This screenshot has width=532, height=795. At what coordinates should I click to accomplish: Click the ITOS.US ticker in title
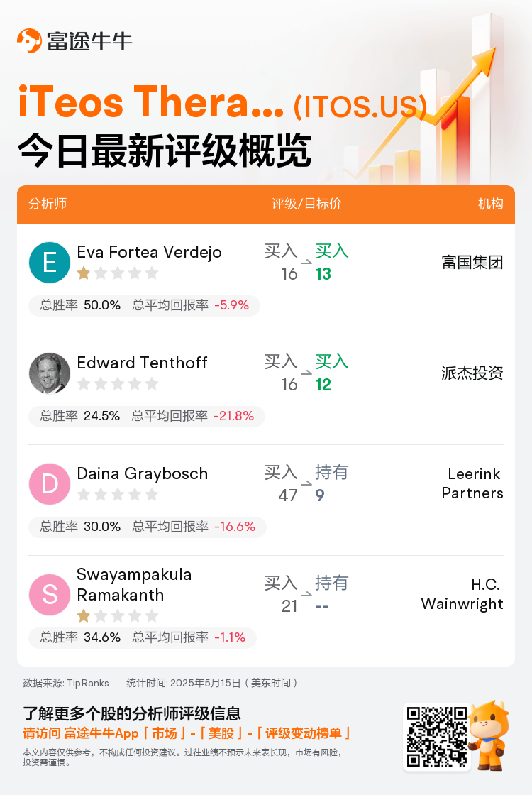pyautogui.click(x=360, y=106)
